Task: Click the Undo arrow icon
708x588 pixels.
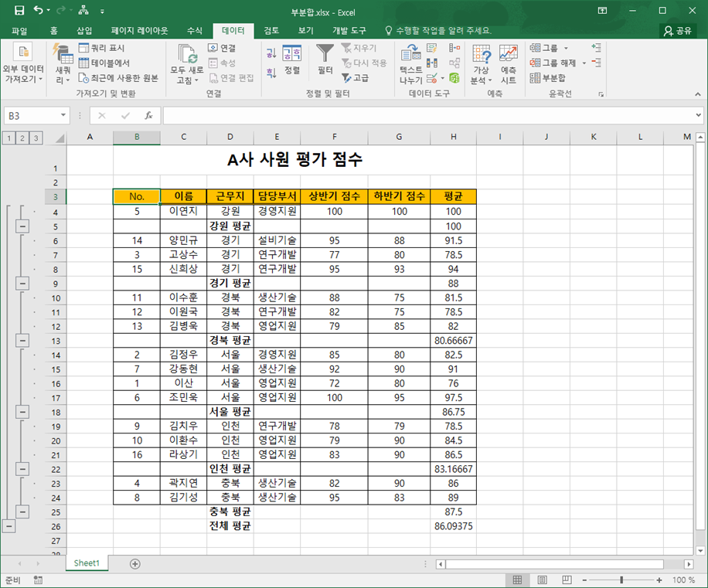Action: (39, 10)
